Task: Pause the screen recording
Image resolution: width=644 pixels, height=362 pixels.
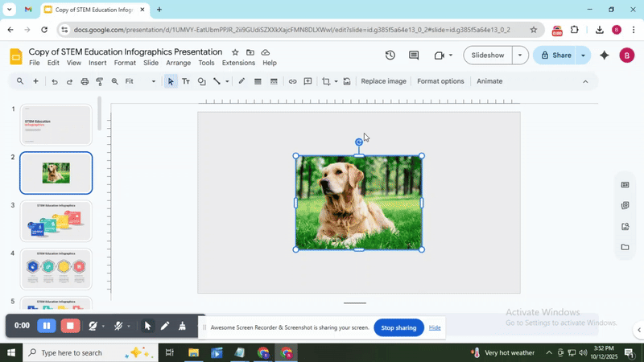Action: point(46,326)
